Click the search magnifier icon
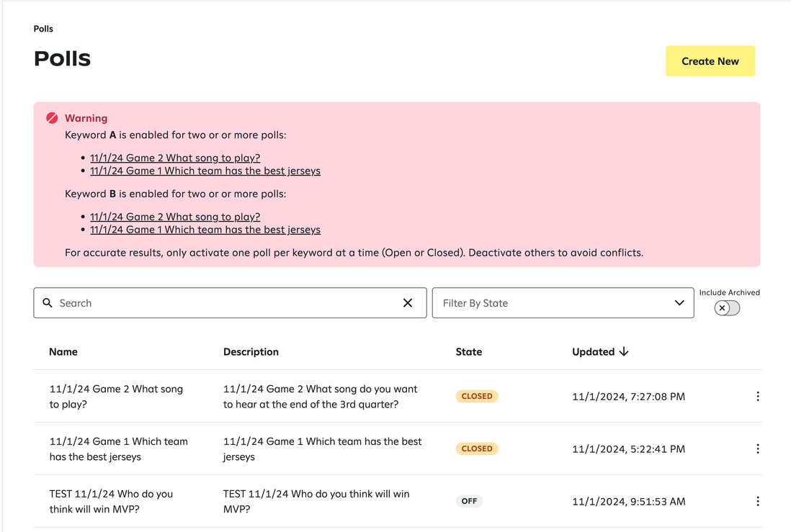This screenshot has width=791, height=532. [48, 303]
